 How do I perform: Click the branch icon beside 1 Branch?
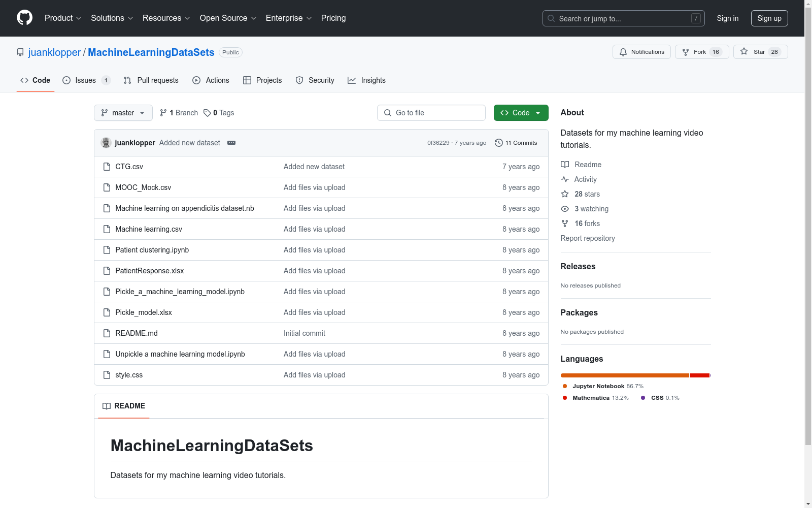coord(163,113)
